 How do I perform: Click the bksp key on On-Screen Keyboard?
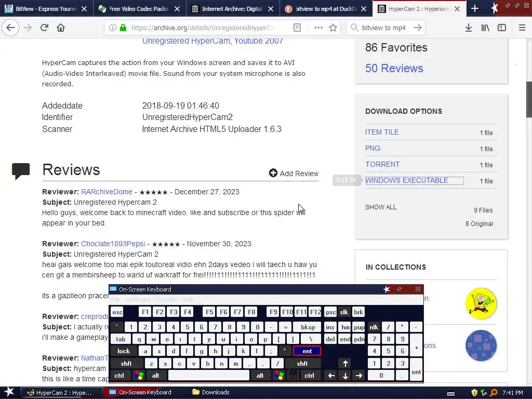pos(308,327)
